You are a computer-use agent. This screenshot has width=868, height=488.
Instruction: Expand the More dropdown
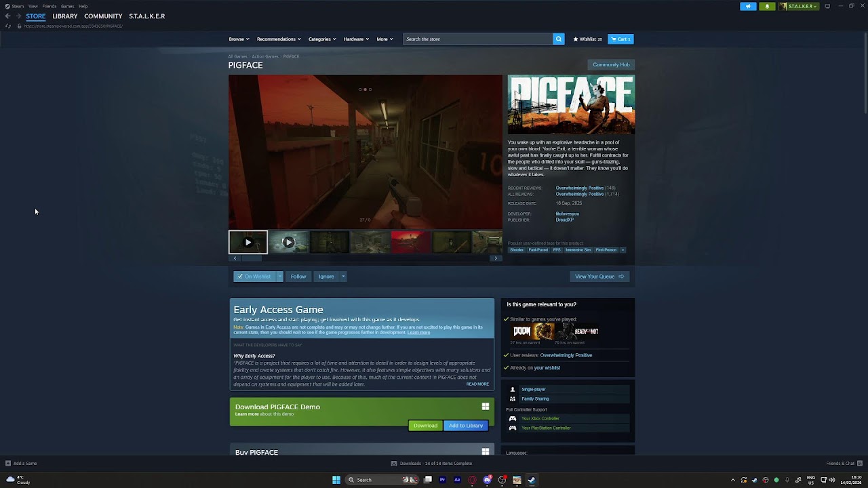[384, 39]
